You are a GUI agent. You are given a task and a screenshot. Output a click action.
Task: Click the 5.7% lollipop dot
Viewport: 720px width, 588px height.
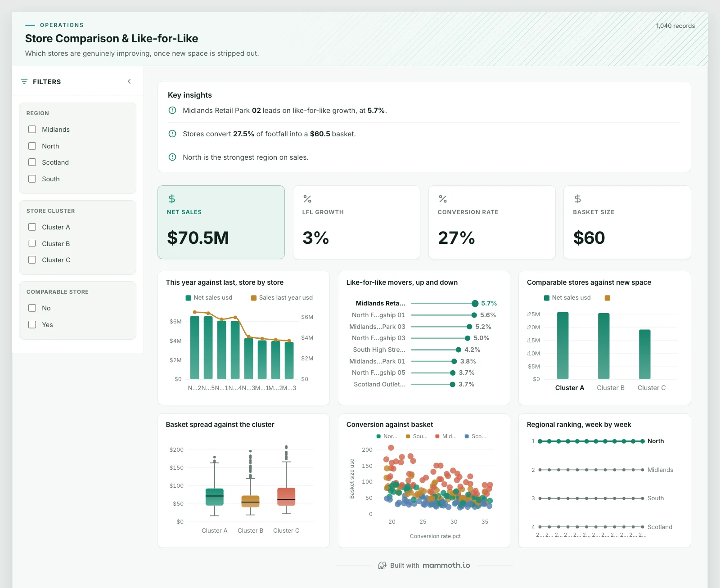(x=475, y=303)
